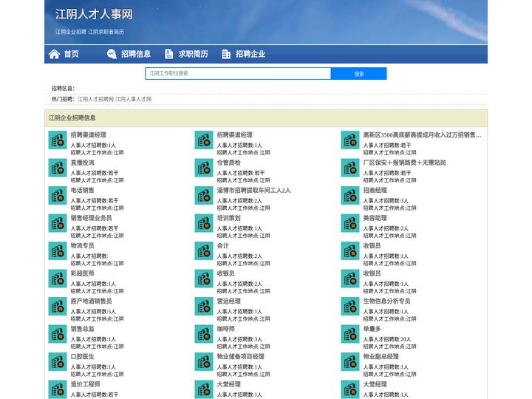
Task: Open the 造价工程师 job posting
Action: [86, 384]
